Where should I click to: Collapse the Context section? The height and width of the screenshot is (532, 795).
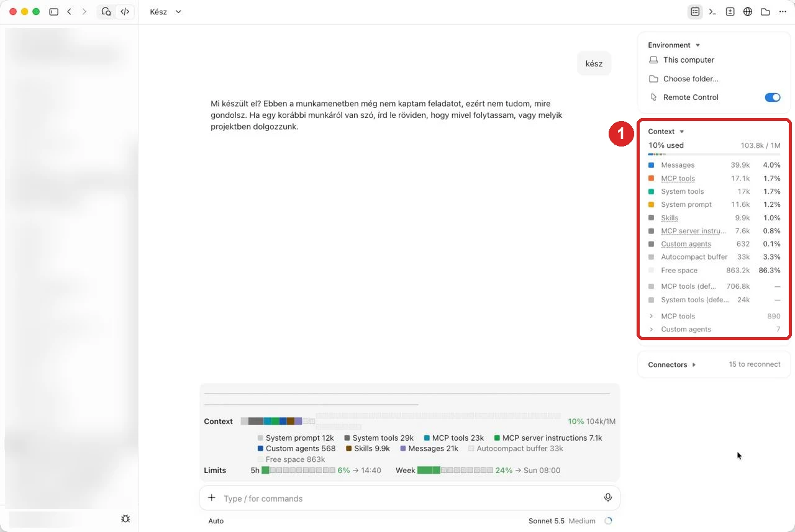[x=666, y=132]
